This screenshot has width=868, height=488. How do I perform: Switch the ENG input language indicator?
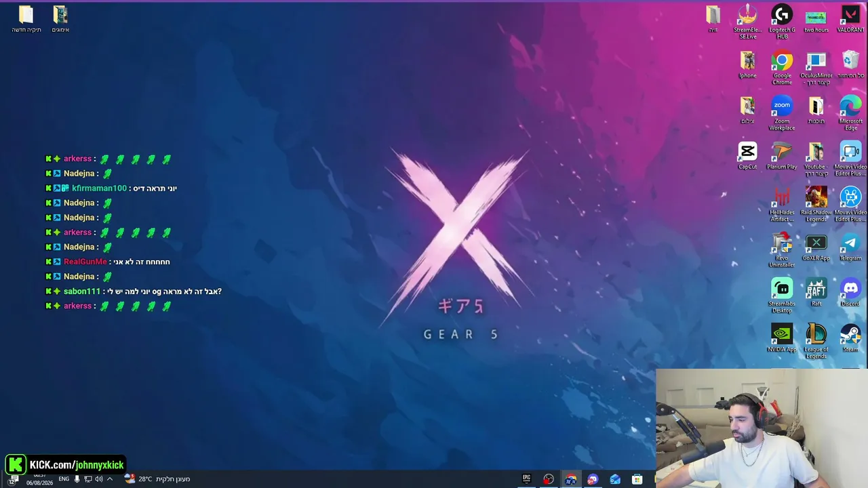[64, 479]
